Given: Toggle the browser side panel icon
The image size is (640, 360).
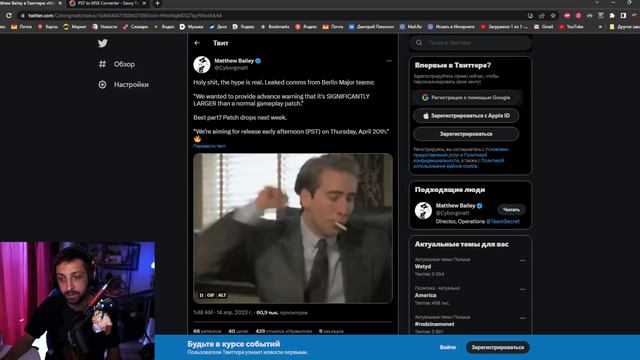Looking at the screenshot, I should point(623,16).
